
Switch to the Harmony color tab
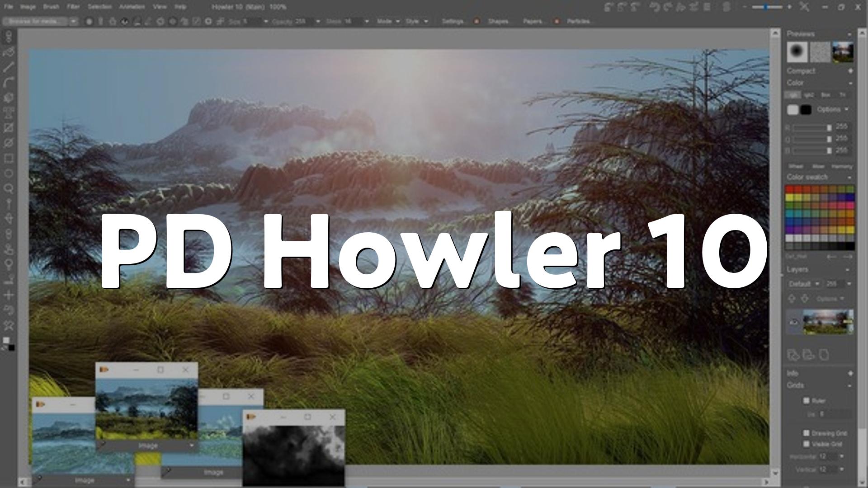[841, 166]
